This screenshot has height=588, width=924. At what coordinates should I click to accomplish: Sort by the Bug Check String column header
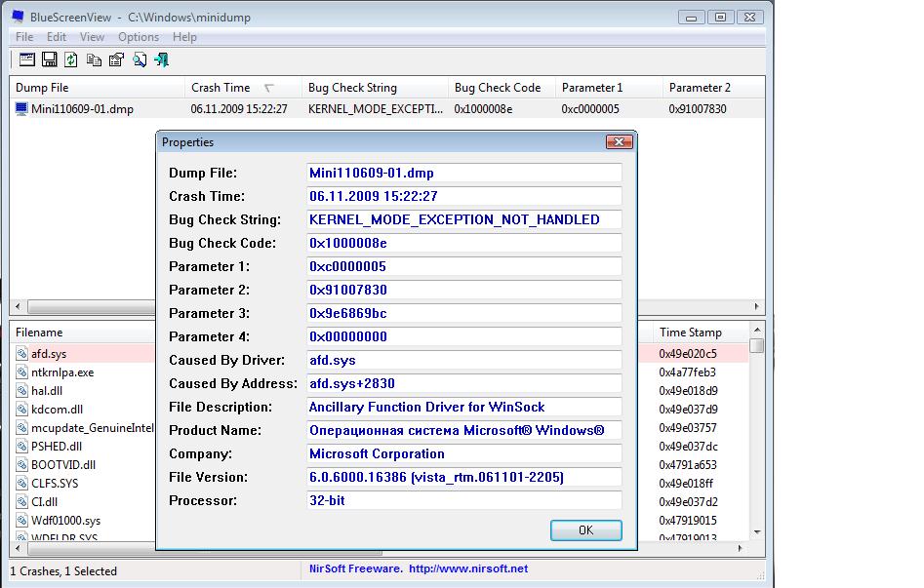click(x=375, y=88)
